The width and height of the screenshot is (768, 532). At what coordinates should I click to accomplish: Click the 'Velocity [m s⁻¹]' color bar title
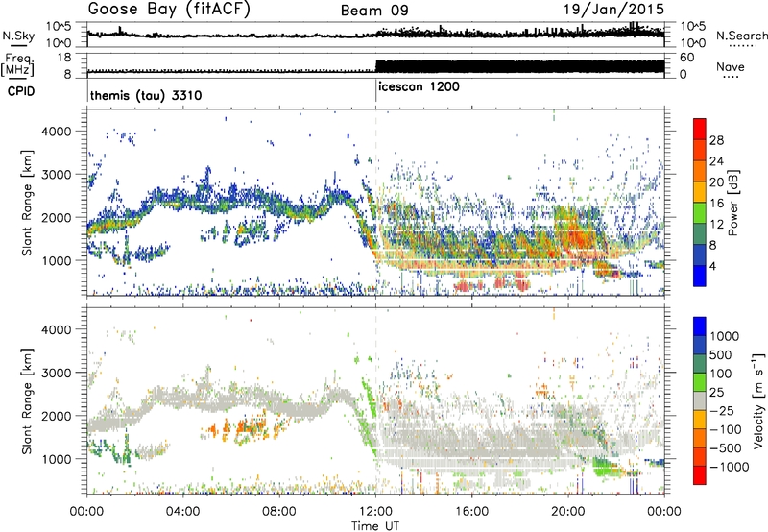tap(758, 400)
